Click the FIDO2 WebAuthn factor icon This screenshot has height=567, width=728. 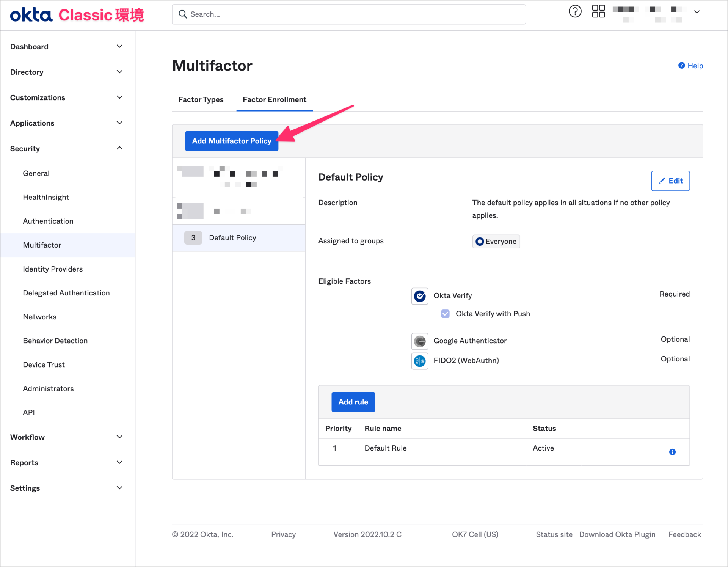click(x=419, y=361)
